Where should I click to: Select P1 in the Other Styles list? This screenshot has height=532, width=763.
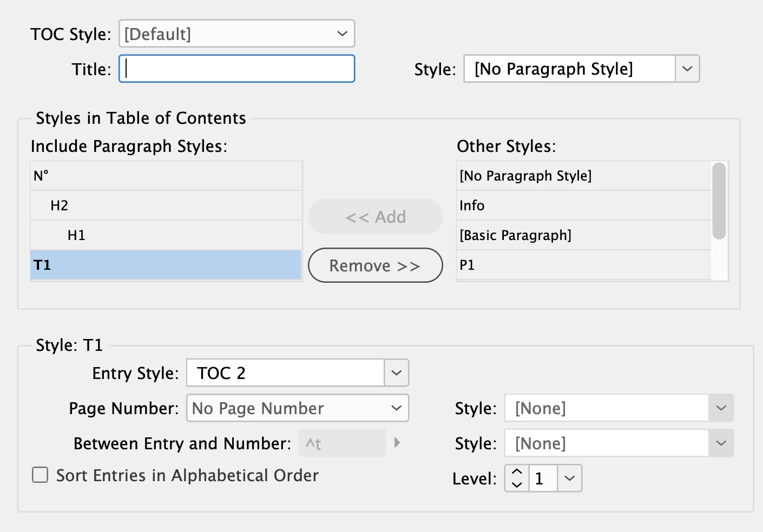click(x=583, y=265)
